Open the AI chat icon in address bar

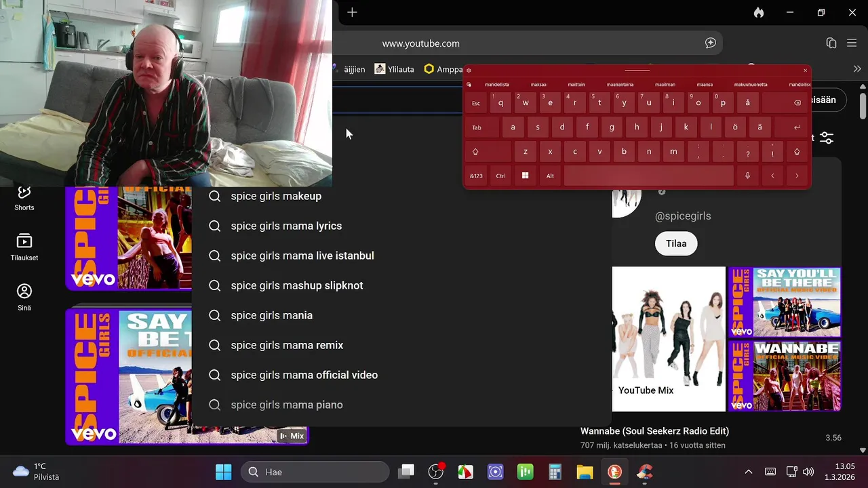tap(710, 43)
